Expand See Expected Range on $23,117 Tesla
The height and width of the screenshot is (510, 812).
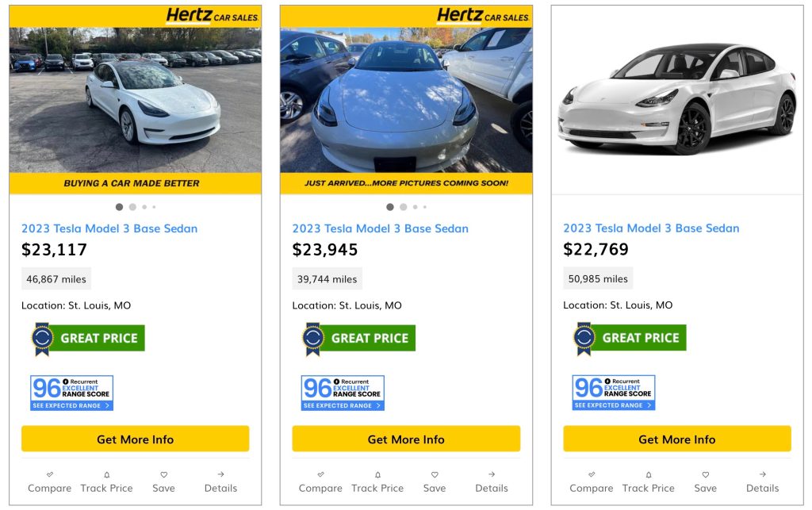coord(72,405)
